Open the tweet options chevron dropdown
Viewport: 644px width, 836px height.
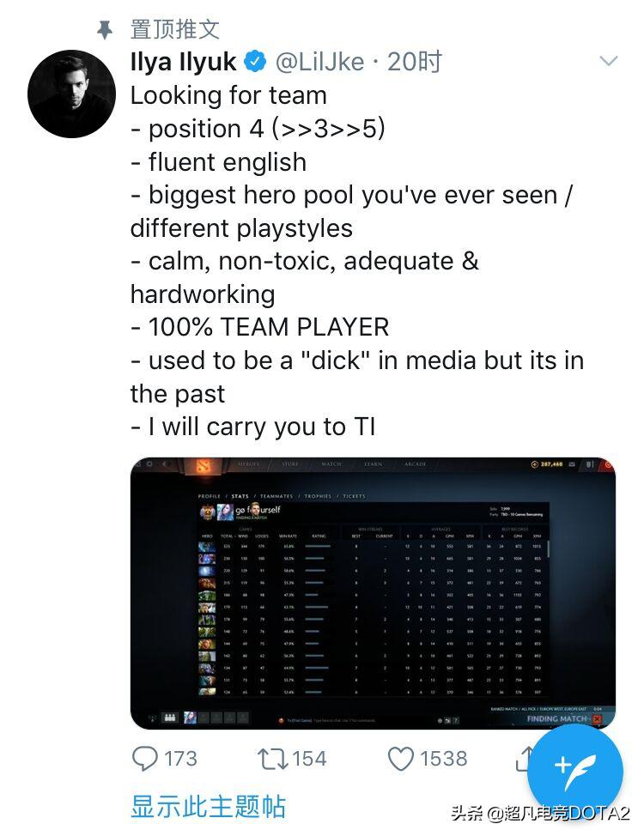[x=608, y=61]
